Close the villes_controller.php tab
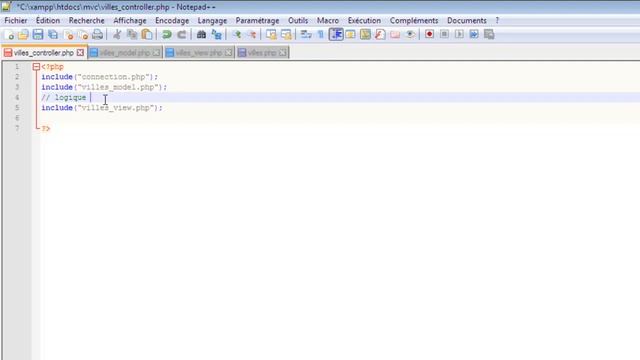The height and width of the screenshot is (360, 640). pyautogui.click(x=80, y=53)
